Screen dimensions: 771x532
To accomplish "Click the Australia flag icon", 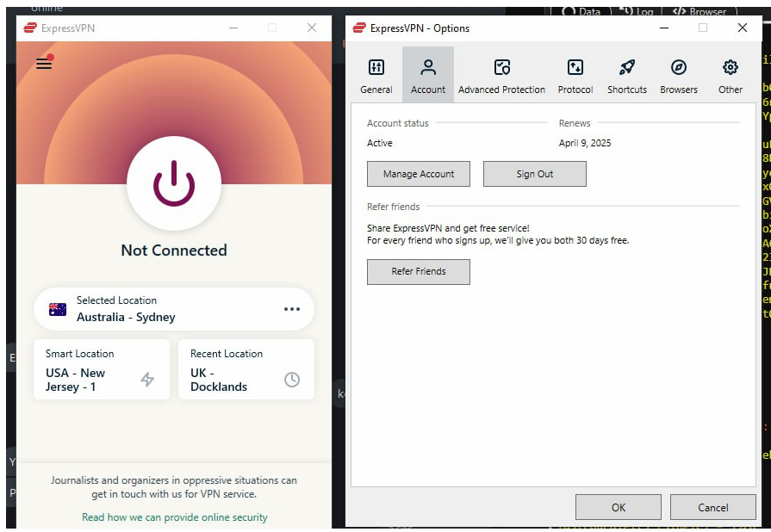I will (58, 309).
